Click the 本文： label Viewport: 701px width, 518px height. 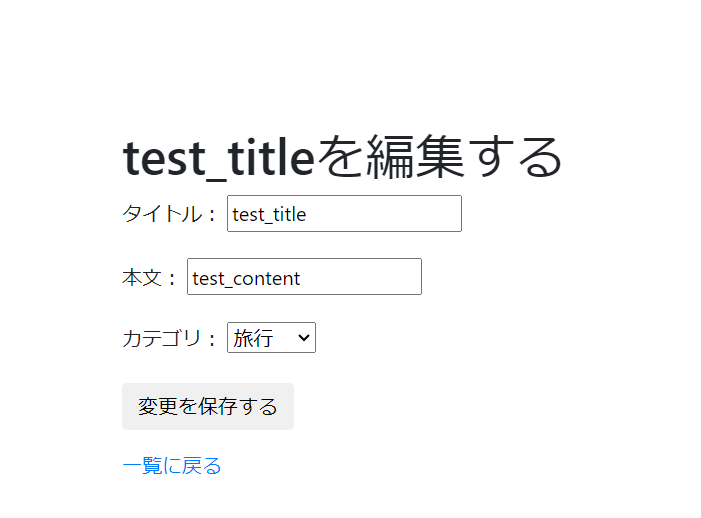[150, 278]
